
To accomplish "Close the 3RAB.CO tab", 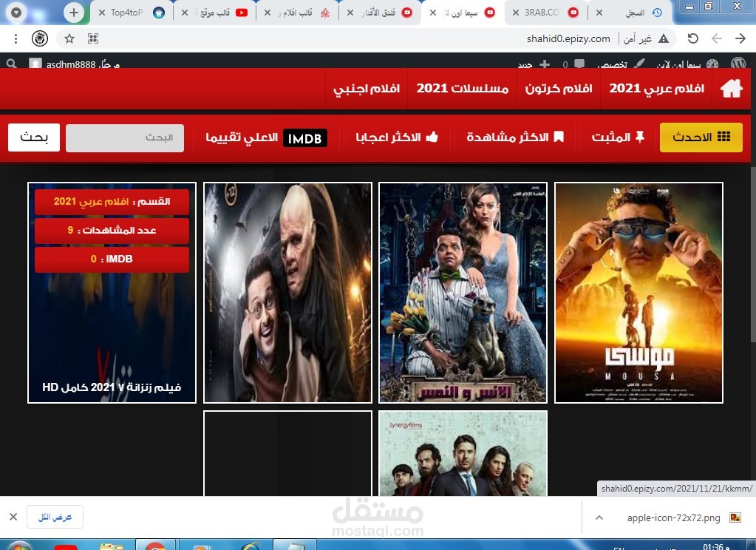I will (x=515, y=13).
